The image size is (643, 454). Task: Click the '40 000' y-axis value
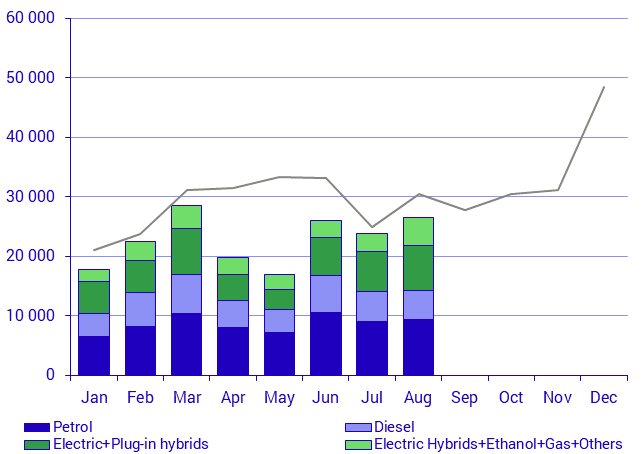point(30,137)
